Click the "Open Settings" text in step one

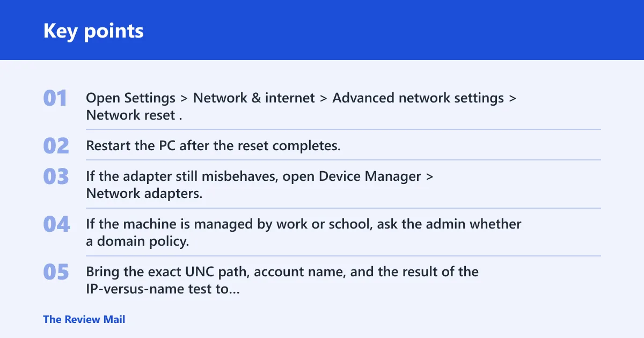click(x=131, y=98)
